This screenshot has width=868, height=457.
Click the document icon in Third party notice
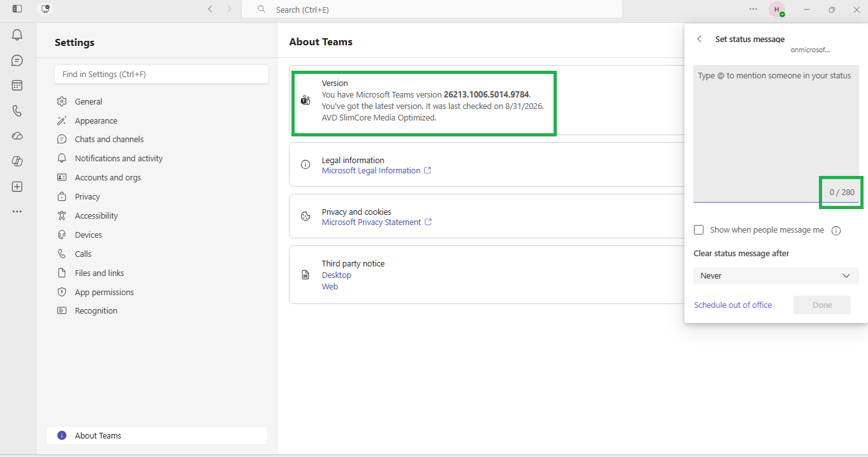click(305, 275)
